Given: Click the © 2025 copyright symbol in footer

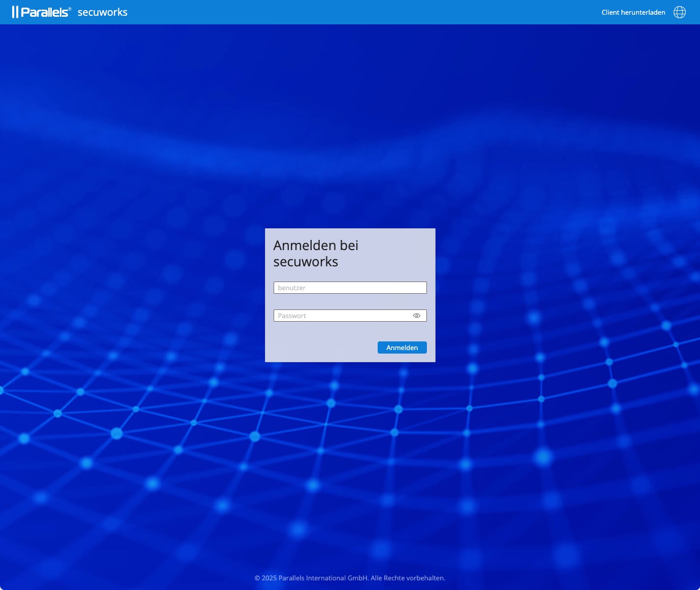Looking at the screenshot, I should (257, 578).
